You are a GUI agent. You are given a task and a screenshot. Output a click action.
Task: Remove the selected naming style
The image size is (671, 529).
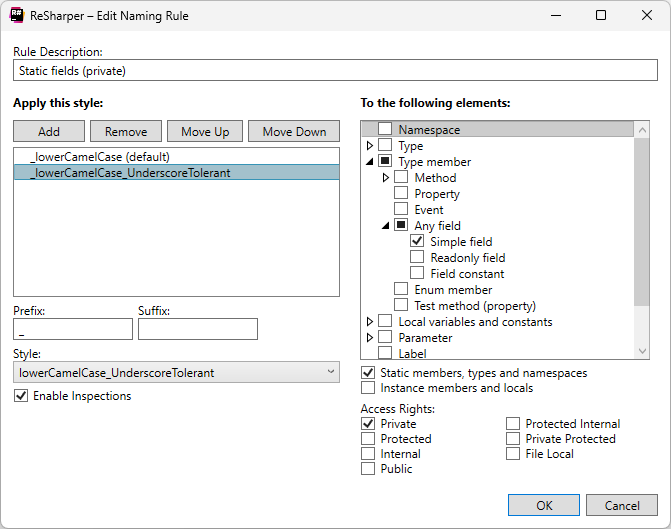pyautogui.click(x=126, y=132)
